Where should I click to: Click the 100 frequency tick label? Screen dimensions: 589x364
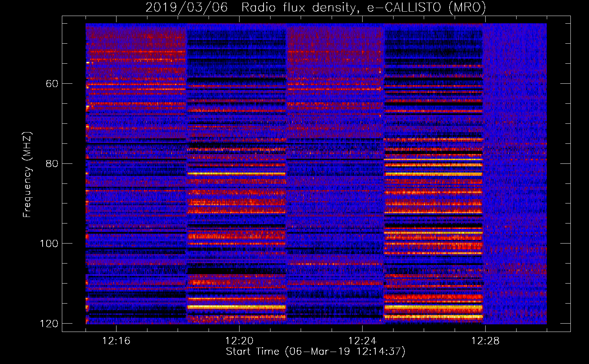[49, 244]
